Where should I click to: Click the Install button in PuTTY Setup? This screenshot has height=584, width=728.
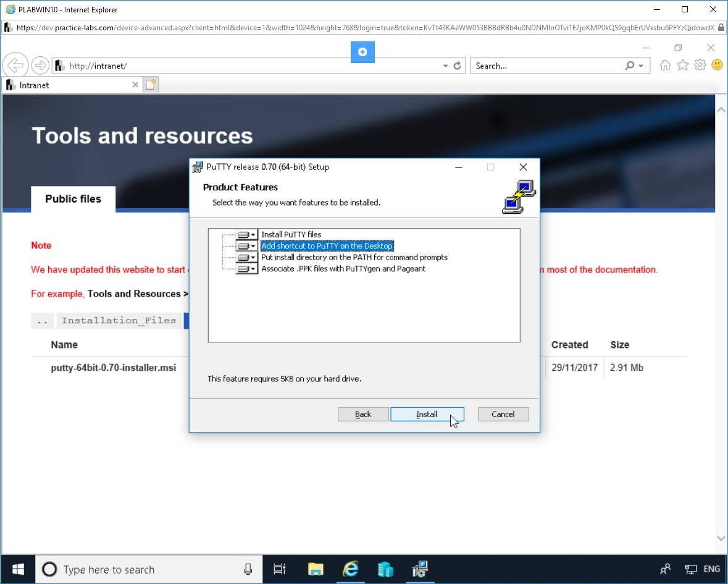(427, 414)
